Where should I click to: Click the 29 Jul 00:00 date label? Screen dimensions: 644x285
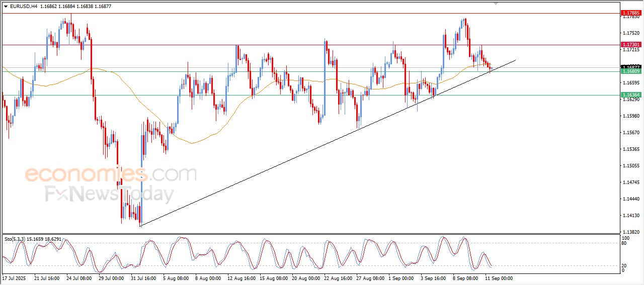tap(111, 278)
